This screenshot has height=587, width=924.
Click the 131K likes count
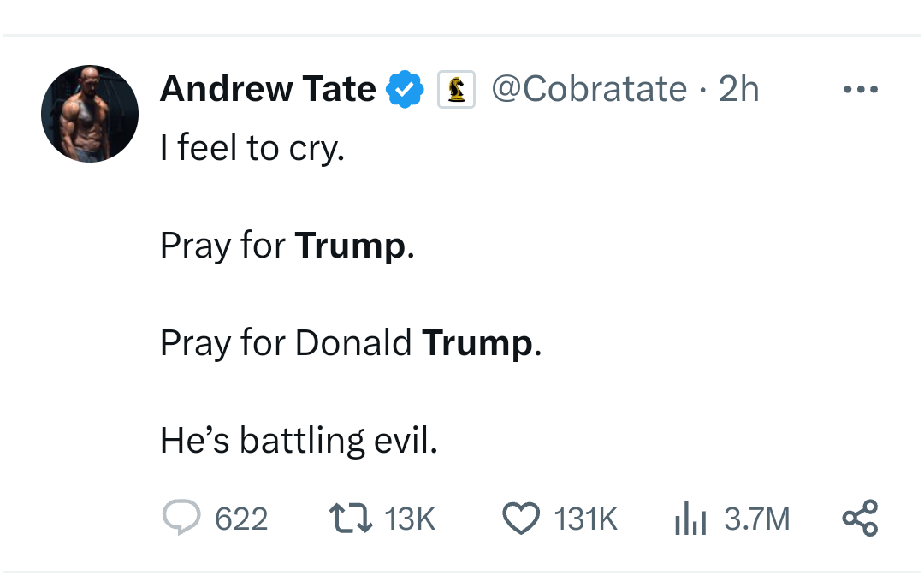(x=586, y=519)
